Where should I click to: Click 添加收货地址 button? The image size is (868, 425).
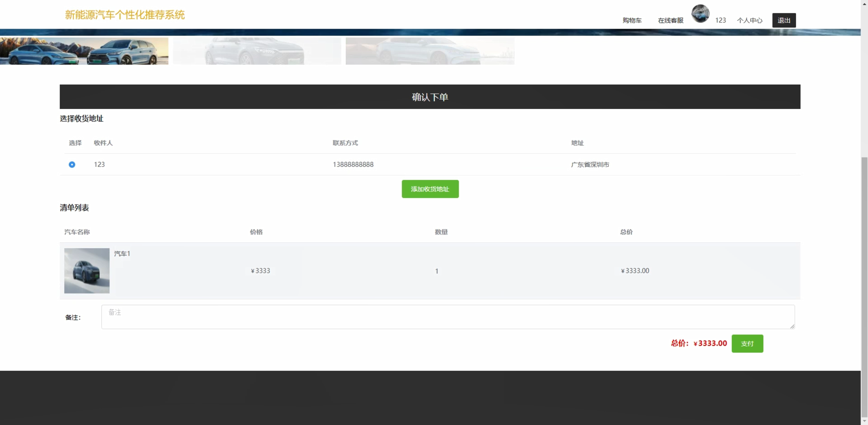point(430,189)
